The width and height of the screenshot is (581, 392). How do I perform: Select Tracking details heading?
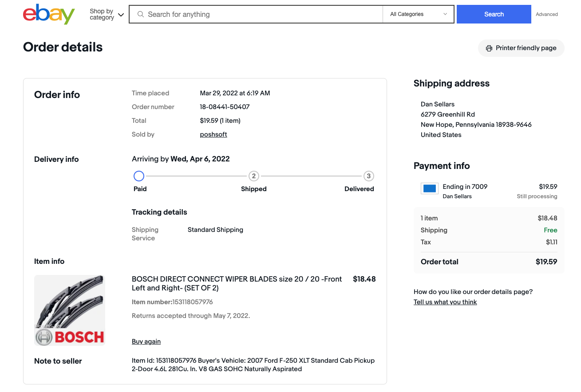point(159,212)
